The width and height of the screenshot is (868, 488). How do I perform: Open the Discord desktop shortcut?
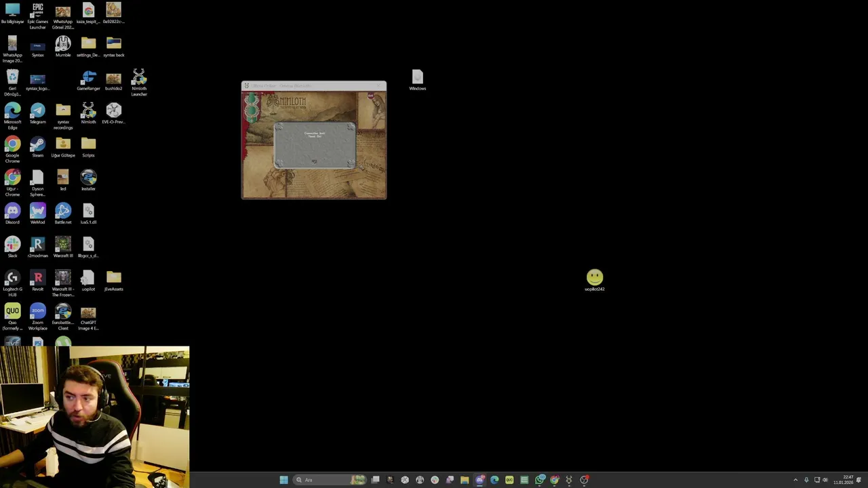pos(12,214)
